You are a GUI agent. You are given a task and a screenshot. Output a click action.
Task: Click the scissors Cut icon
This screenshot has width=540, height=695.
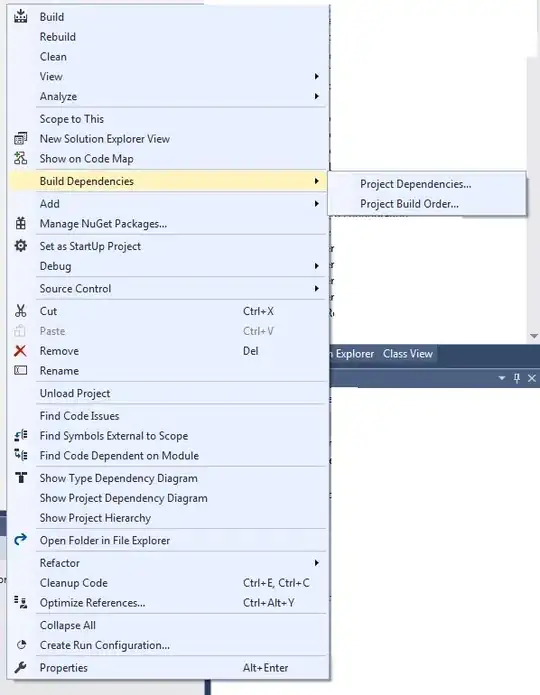(x=20, y=311)
